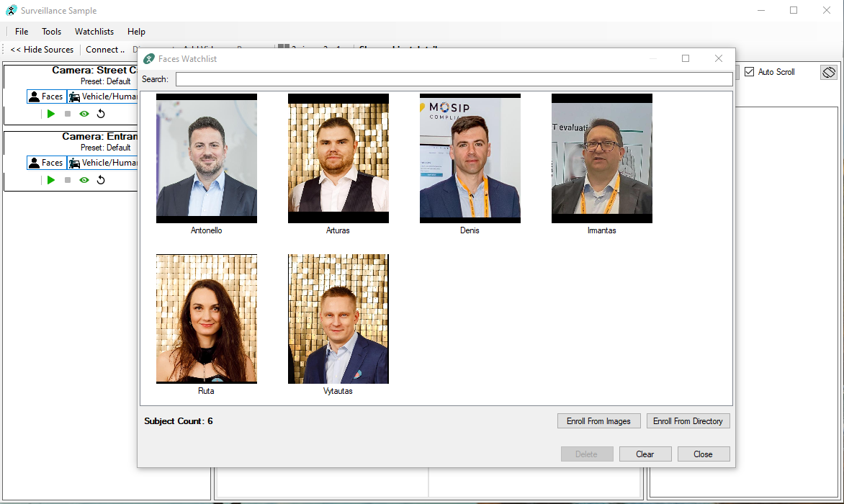
Task: Click the rotate view icon beside Auto Scroll
Action: [x=829, y=72]
